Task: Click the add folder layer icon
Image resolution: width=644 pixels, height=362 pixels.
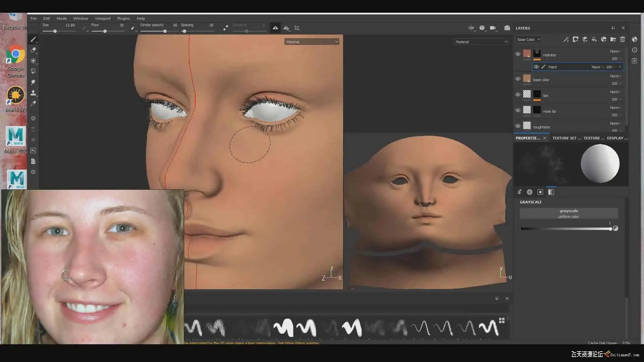Action: (x=613, y=40)
